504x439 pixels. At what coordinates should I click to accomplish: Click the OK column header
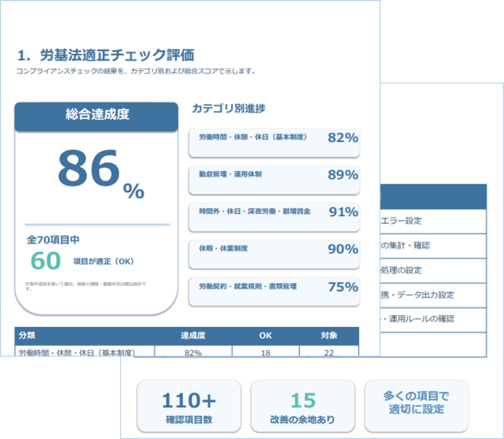(x=265, y=335)
